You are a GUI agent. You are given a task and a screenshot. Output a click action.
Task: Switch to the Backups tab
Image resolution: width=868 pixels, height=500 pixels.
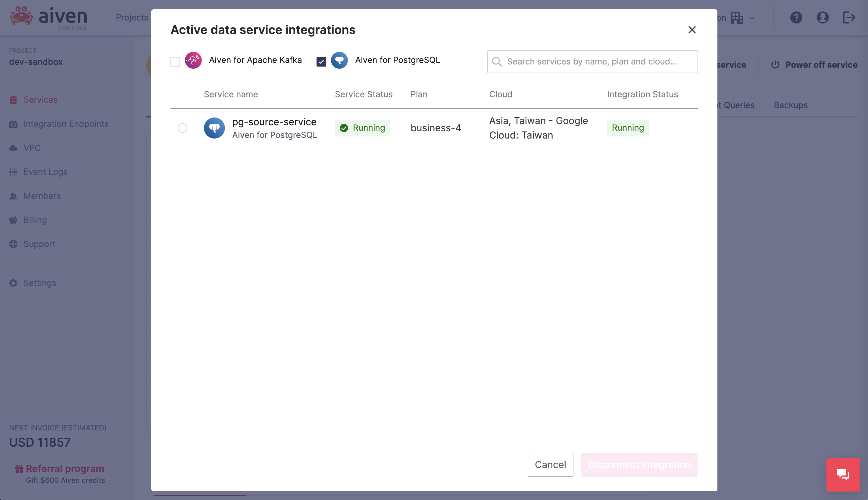[x=790, y=105]
